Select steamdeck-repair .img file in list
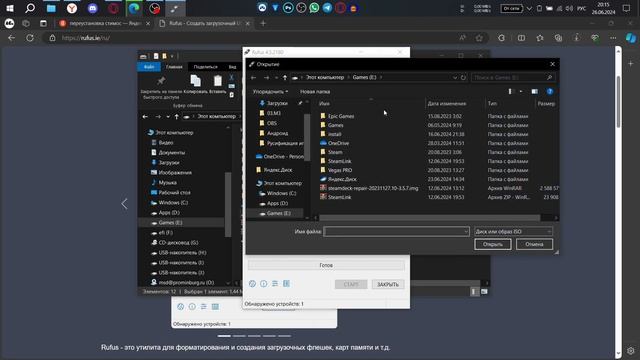The height and width of the screenshot is (360, 640). pyautogui.click(x=373, y=188)
